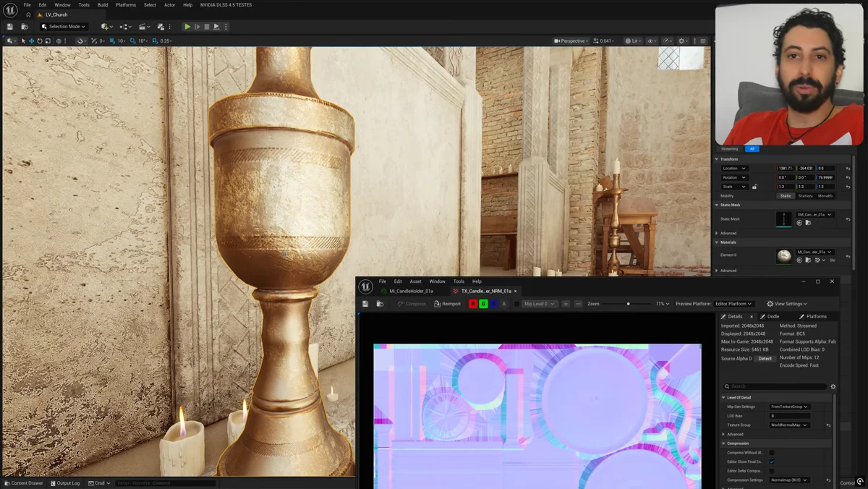868x489 pixels.
Task: Click the Mi_Can material thumbnail
Action: point(784,255)
